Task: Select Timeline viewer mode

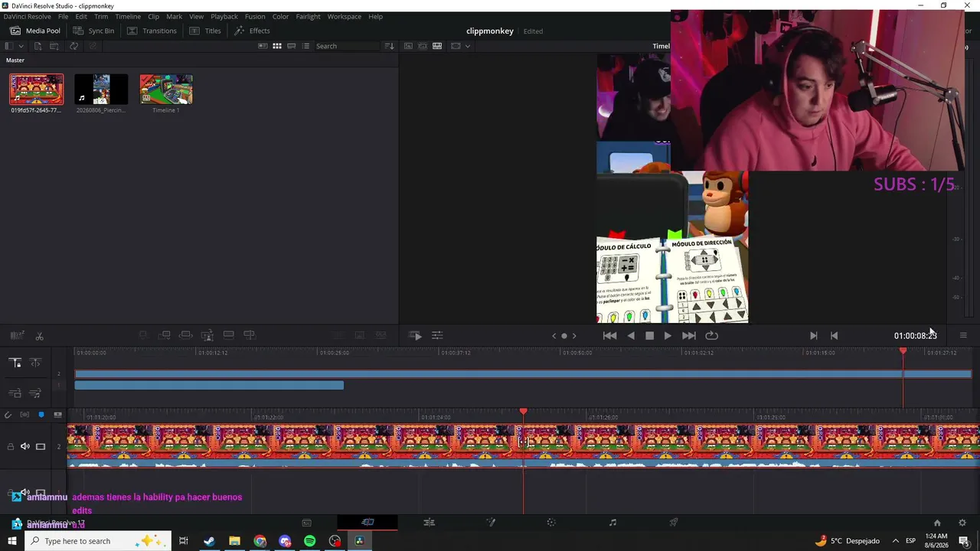Action: [437, 46]
